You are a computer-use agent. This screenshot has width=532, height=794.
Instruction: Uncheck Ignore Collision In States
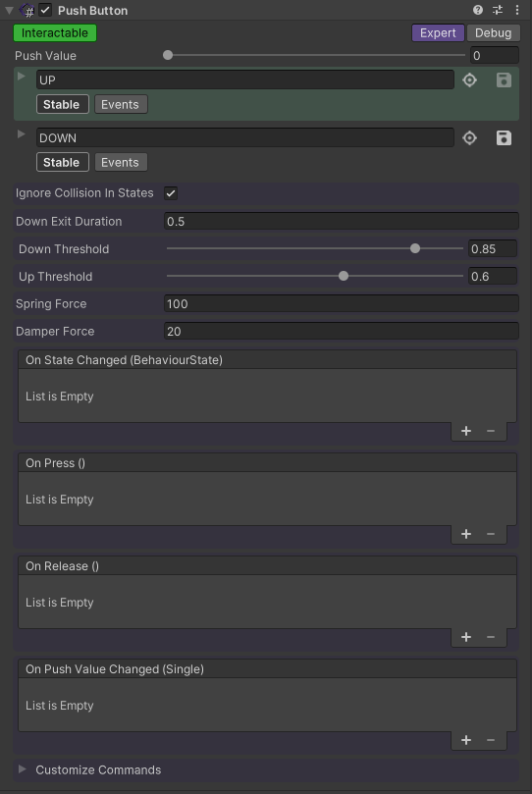coord(171,193)
